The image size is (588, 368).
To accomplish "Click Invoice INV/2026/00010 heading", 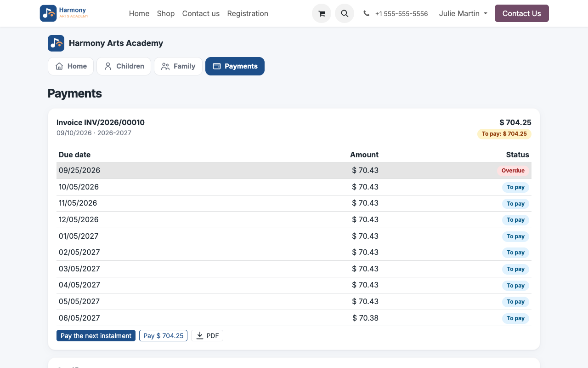I will (101, 122).
